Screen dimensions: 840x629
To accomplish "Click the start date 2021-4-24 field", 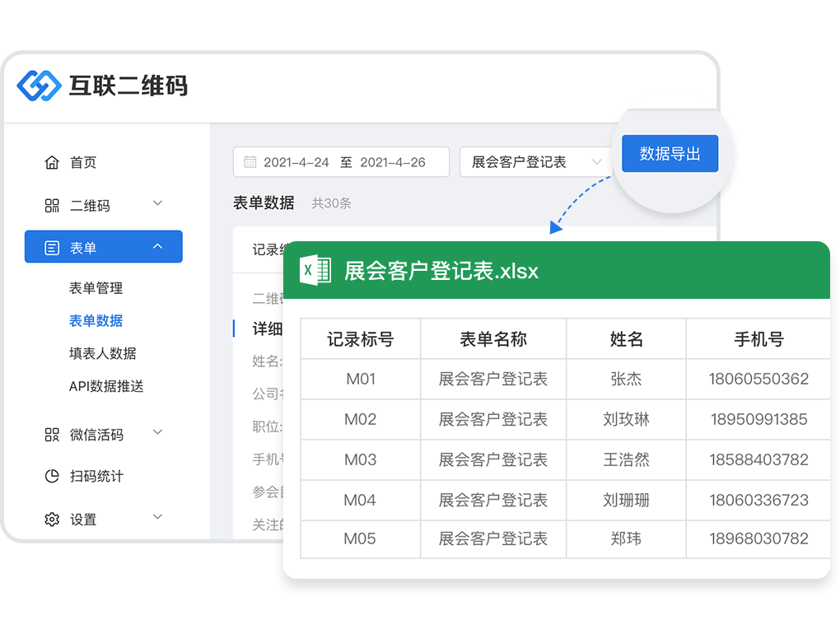I will click(296, 162).
